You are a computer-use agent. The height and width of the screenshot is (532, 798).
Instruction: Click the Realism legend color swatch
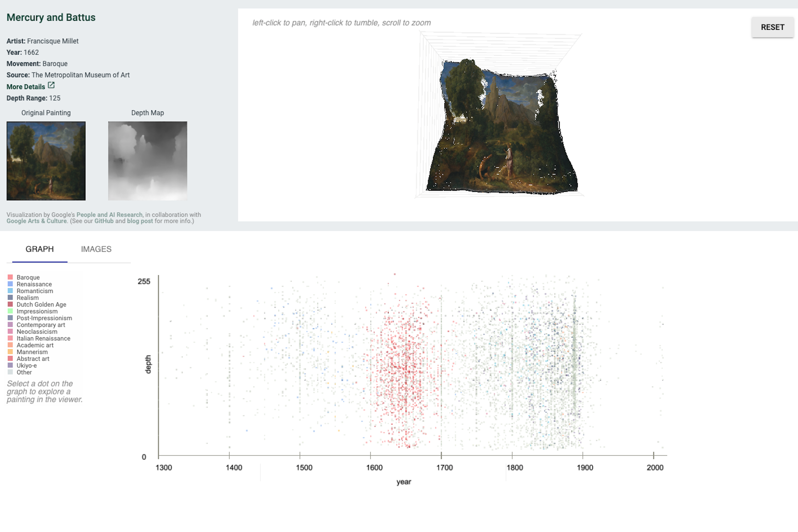click(10, 298)
